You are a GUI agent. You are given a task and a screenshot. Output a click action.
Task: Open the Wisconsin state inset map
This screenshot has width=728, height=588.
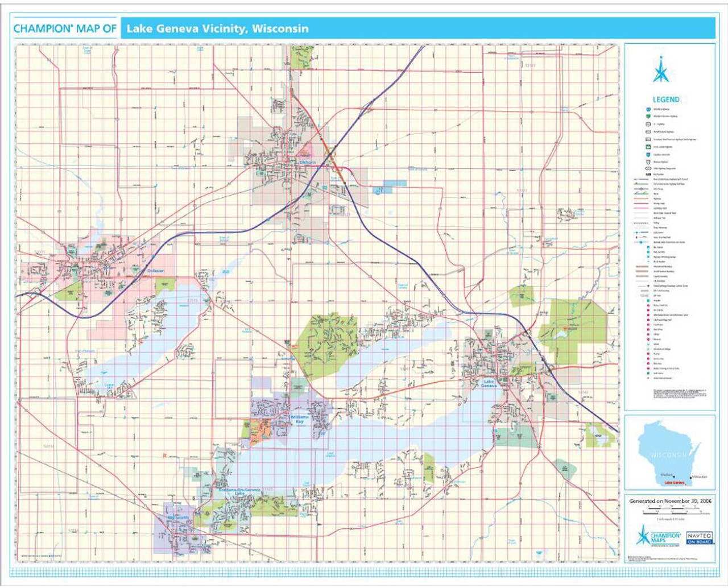pos(669,452)
